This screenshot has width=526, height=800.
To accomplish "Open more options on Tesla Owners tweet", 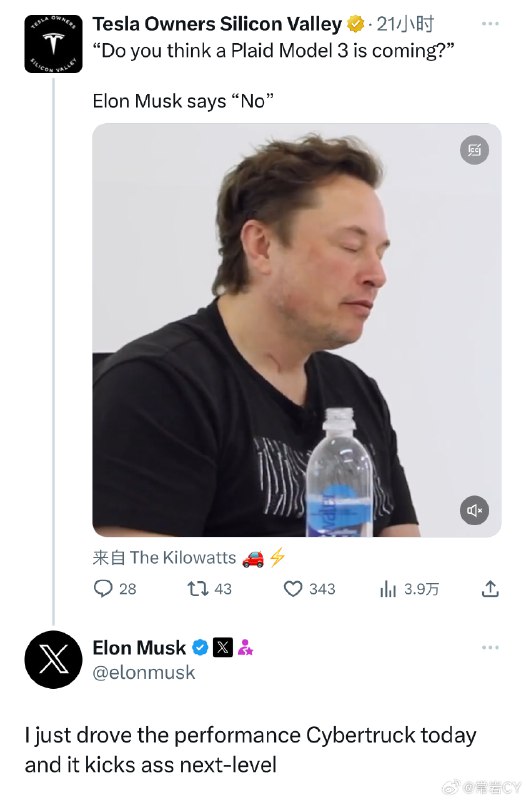I will [490, 23].
